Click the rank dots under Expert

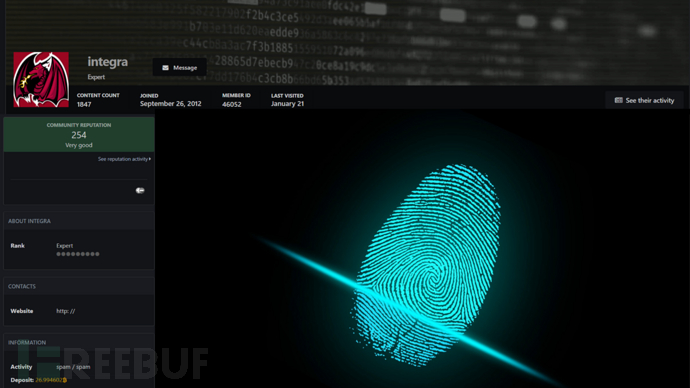click(x=77, y=254)
